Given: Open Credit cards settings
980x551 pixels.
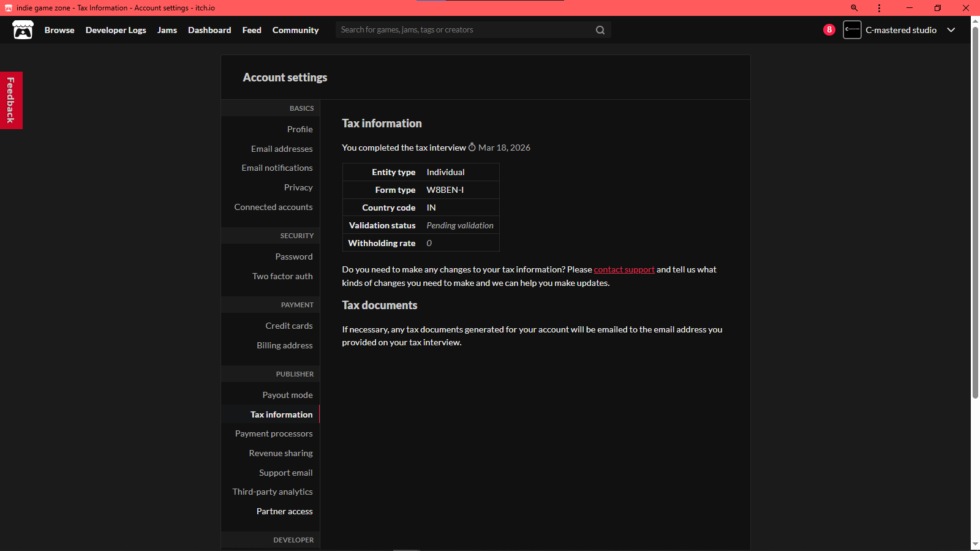Looking at the screenshot, I should pos(289,326).
